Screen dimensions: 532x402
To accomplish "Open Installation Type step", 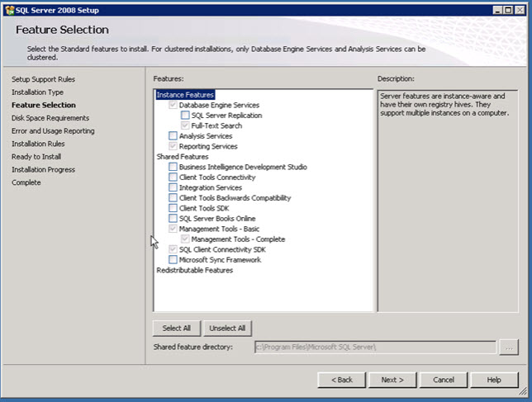I will 38,92.
